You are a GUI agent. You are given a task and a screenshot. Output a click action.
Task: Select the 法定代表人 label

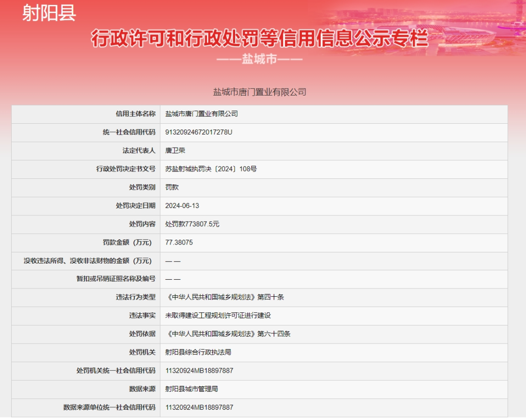(x=139, y=151)
